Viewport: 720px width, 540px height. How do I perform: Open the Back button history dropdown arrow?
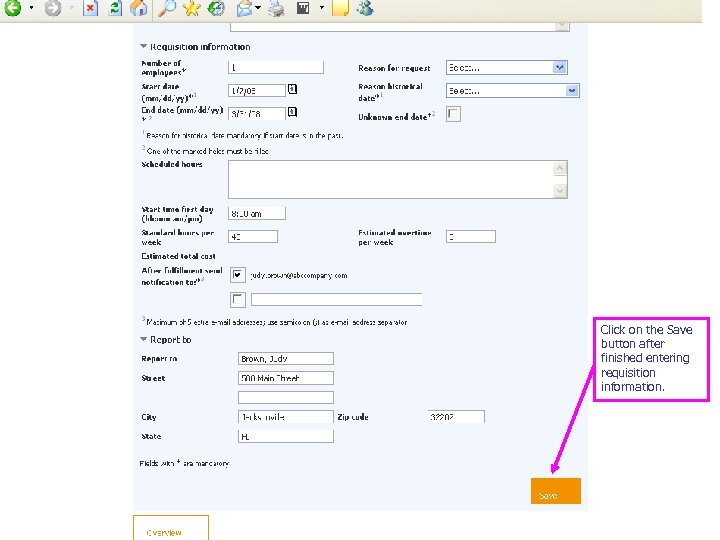click(31, 8)
